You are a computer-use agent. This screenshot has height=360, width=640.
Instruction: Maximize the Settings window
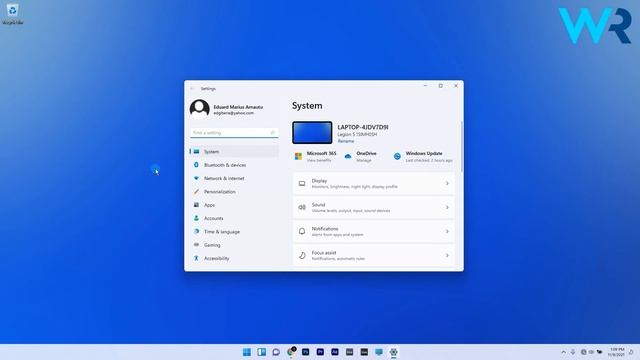coord(440,86)
